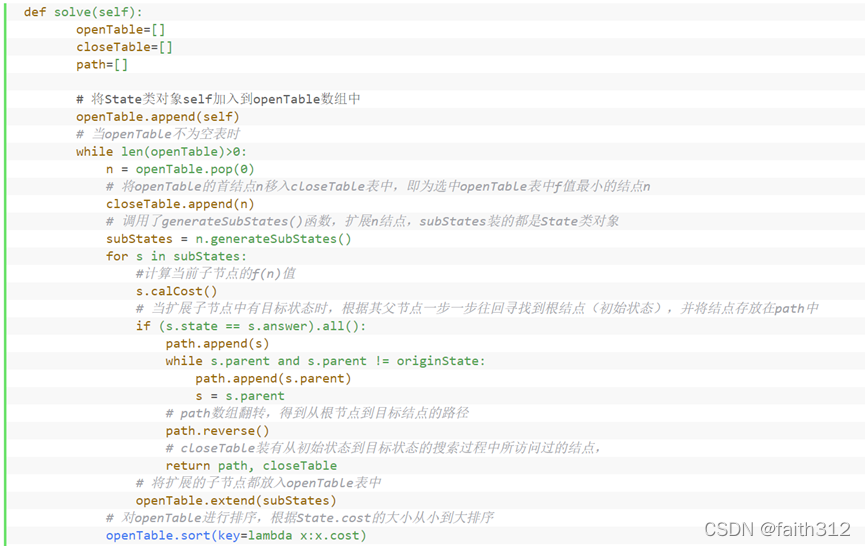Click the 'path.append(s)' line

[217, 344]
